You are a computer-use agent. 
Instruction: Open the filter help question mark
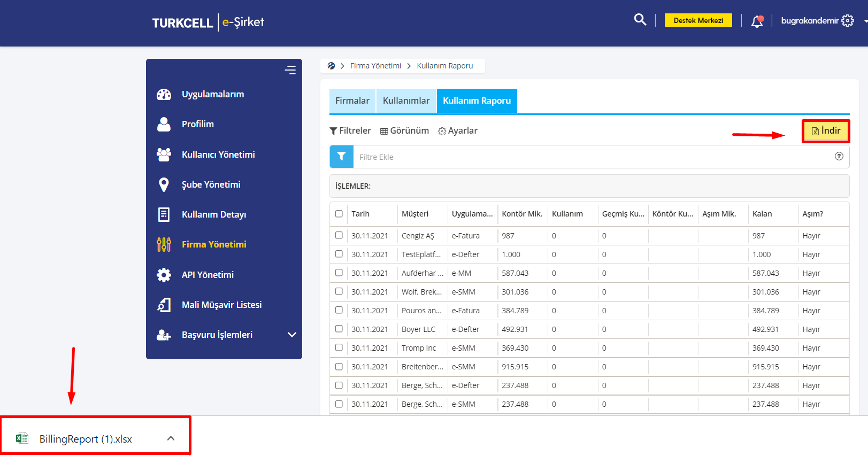(839, 156)
